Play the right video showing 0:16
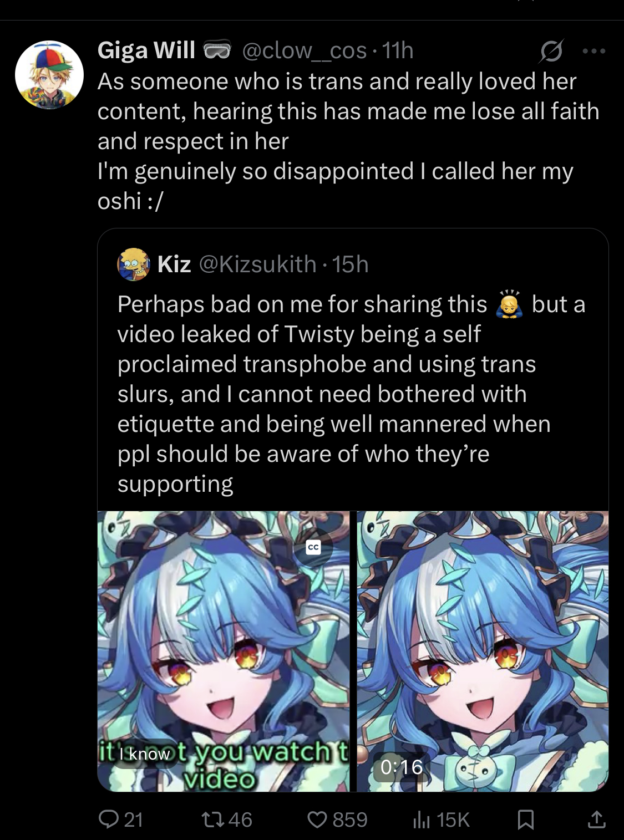624x840 pixels. click(x=483, y=651)
